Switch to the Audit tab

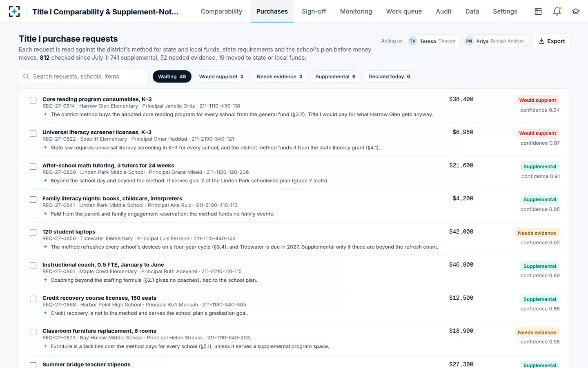point(443,11)
